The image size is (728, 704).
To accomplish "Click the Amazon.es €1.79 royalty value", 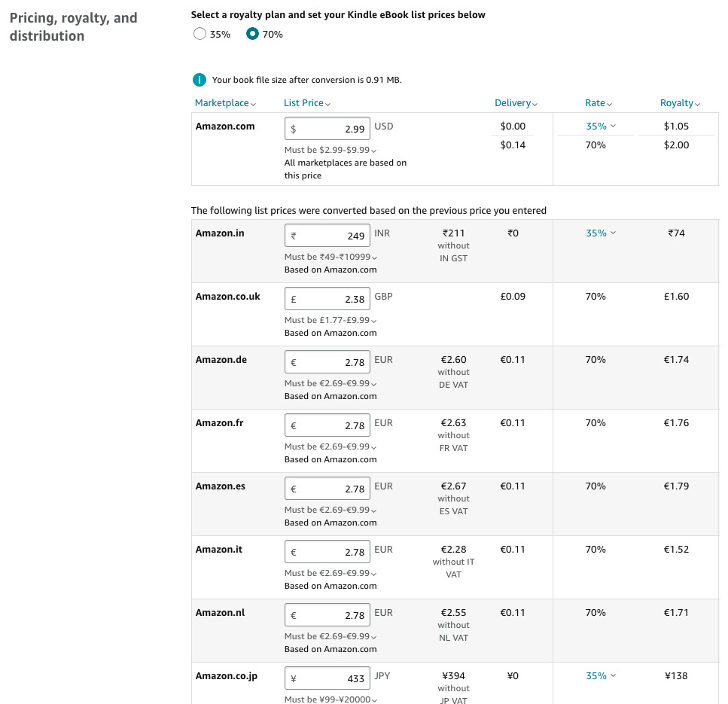I will pyautogui.click(x=677, y=486).
